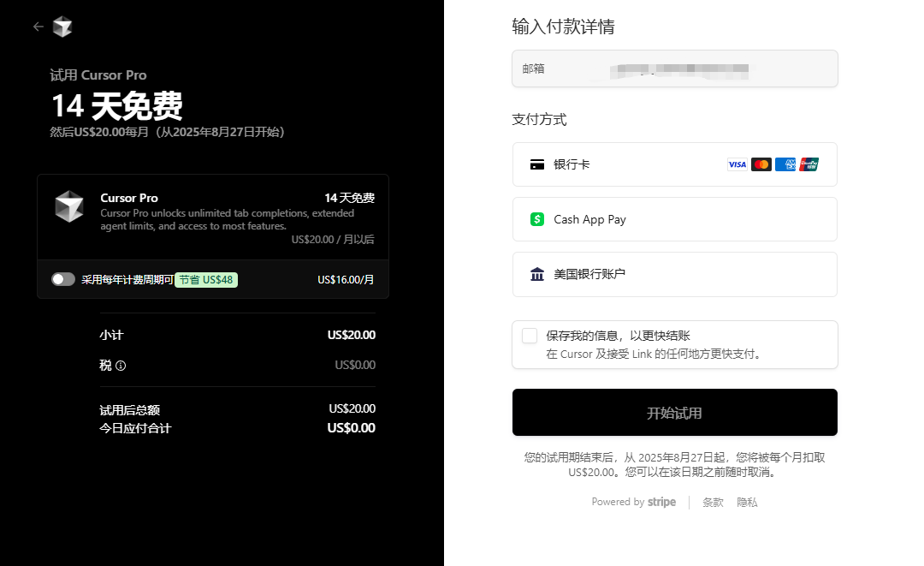Click the Cursor Pro product cube image
The height and width of the screenshot is (566, 924).
[69, 207]
